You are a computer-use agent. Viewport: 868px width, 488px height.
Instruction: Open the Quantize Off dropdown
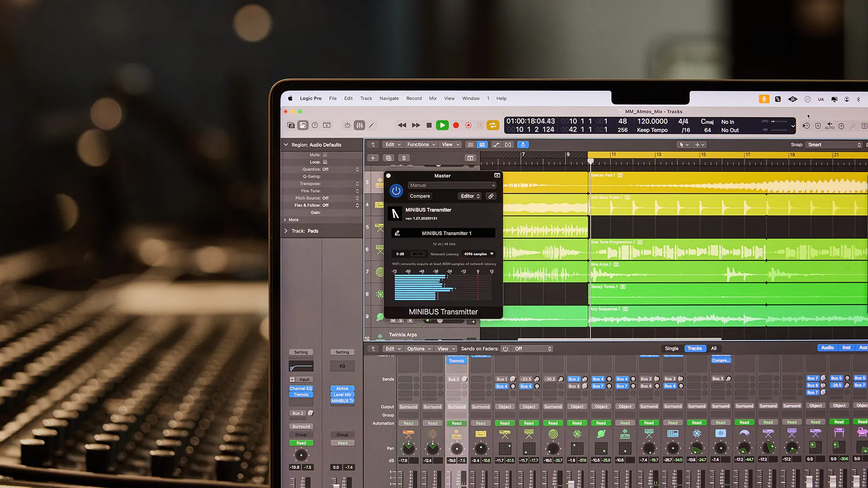(341, 169)
